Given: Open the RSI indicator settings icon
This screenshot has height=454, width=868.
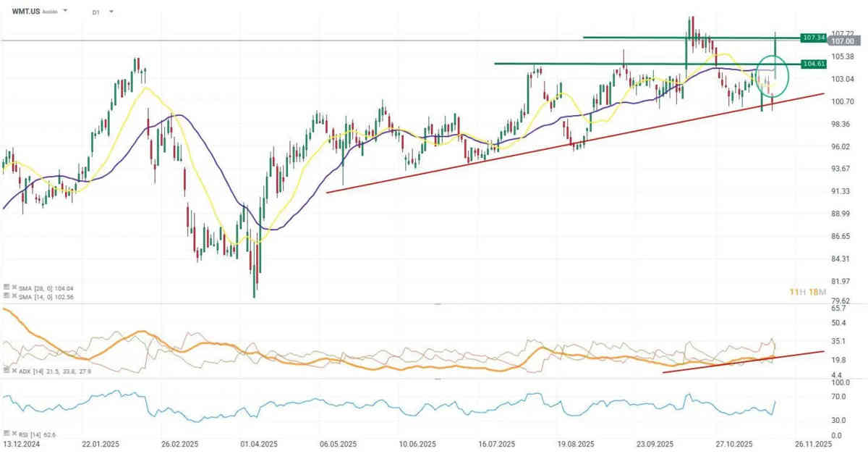Looking at the screenshot, I should pyautogui.click(x=6, y=433).
